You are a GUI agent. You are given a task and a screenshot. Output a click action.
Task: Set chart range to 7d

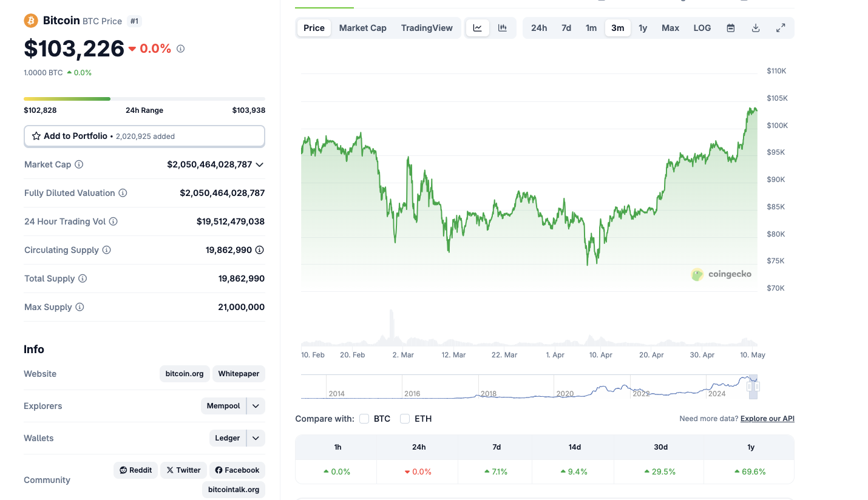click(566, 28)
